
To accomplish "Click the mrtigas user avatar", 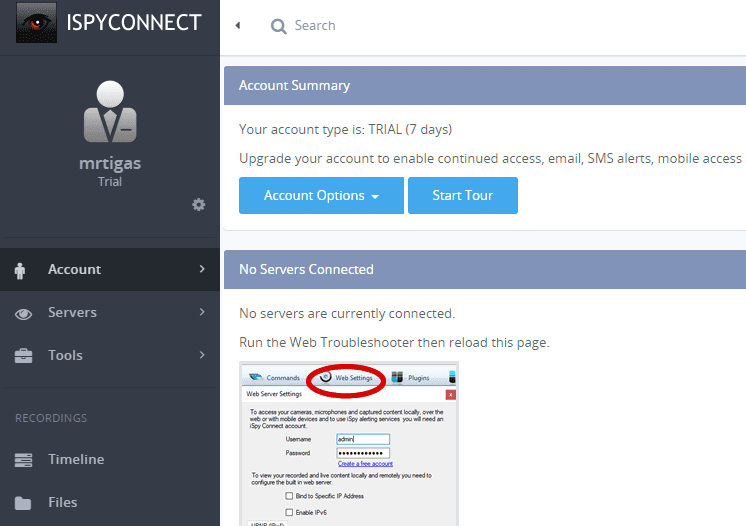I will 110,111.
